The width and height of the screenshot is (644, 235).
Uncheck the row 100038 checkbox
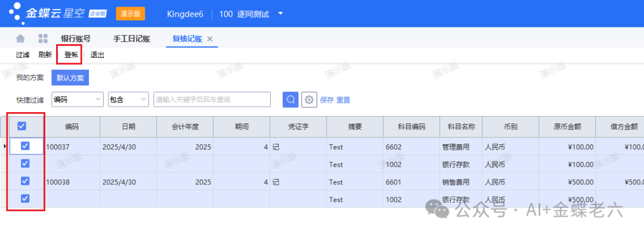coord(25,181)
